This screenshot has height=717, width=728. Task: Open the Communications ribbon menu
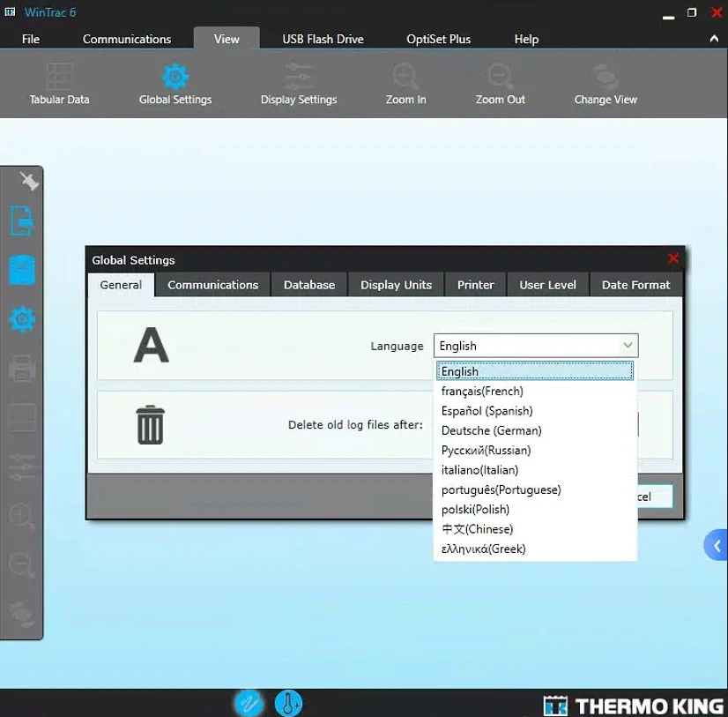(x=127, y=39)
